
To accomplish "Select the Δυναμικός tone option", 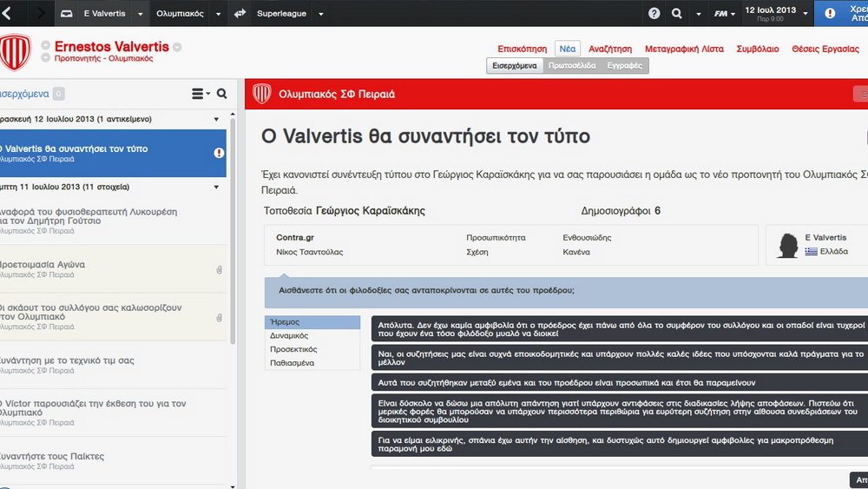I will 312,335.
